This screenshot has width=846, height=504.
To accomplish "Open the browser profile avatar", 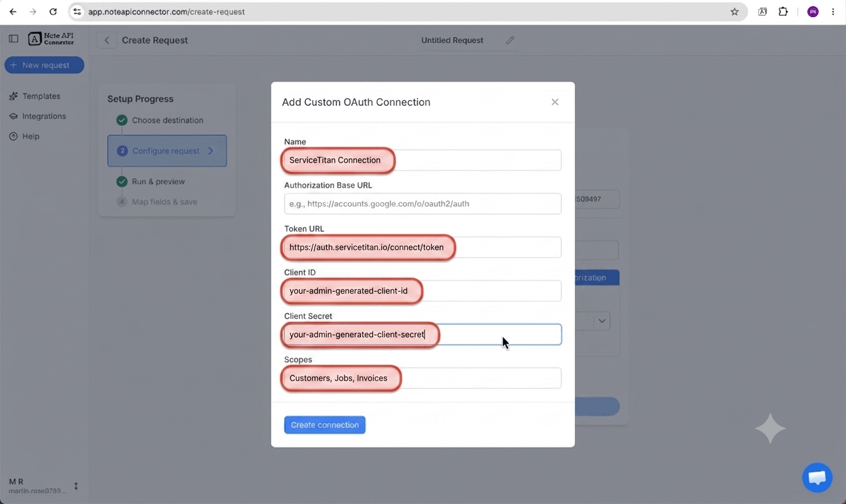I will [x=813, y=12].
